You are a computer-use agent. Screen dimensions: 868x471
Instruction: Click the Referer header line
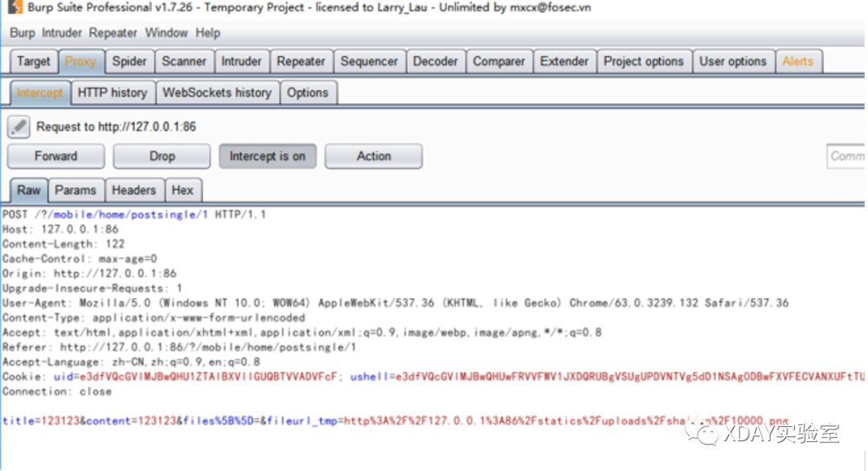pos(179,347)
